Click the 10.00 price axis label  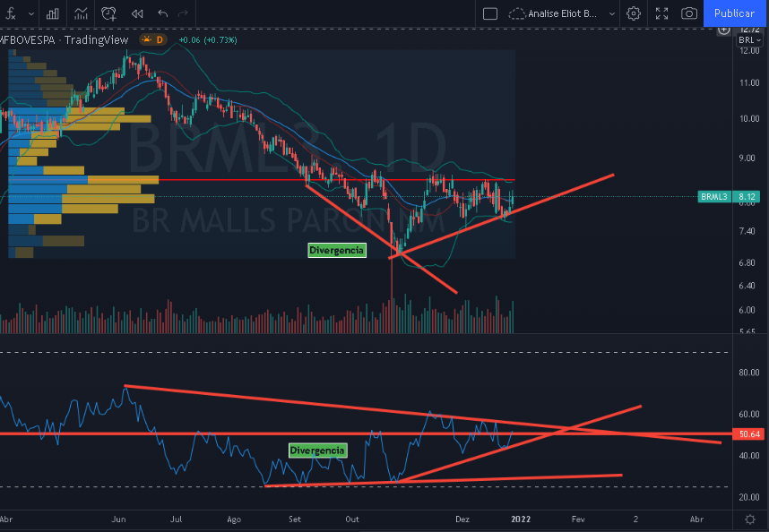pyautogui.click(x=749, y=118)
